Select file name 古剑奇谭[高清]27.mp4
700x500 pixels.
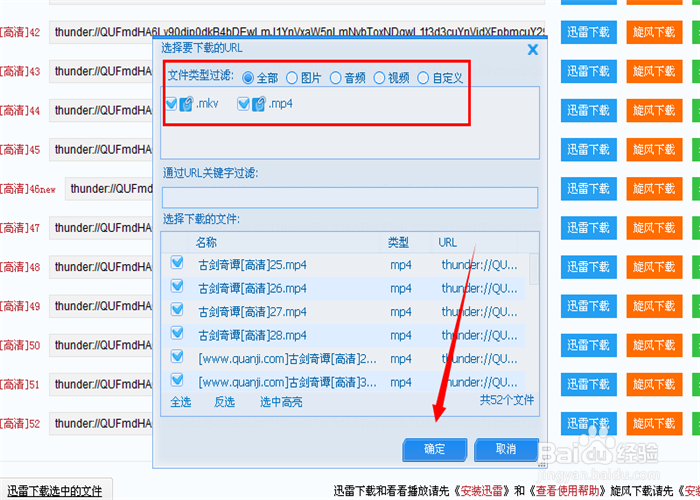pos(253,312)
